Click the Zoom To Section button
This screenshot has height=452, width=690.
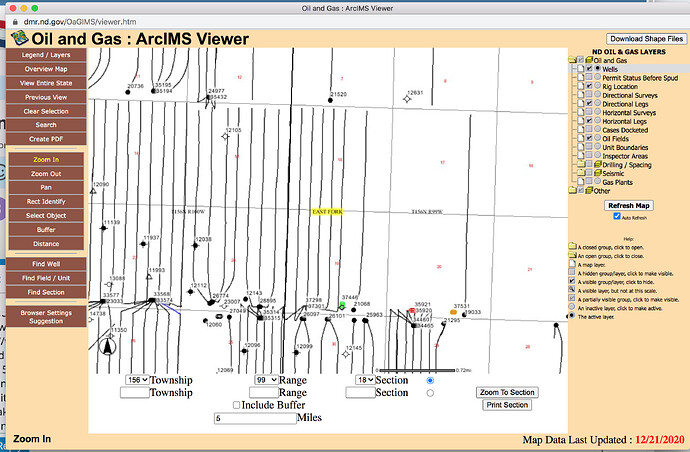(x=507, y=392)
